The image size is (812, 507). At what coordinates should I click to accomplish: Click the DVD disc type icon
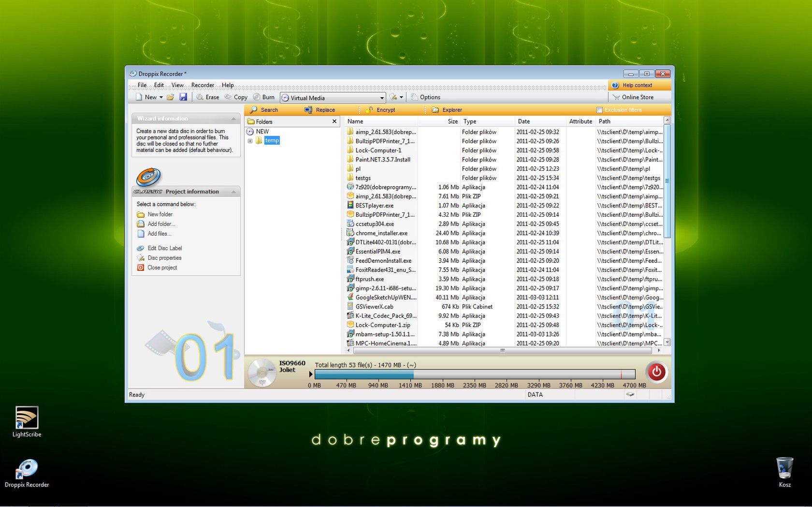(x=262, y=373)
